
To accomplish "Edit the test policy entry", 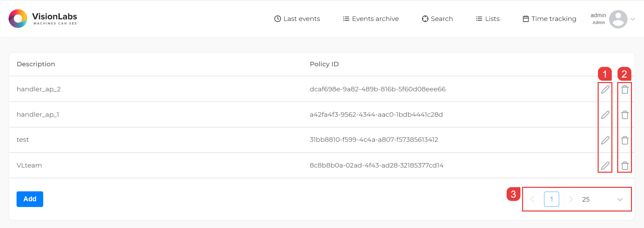I will [605, 140].
